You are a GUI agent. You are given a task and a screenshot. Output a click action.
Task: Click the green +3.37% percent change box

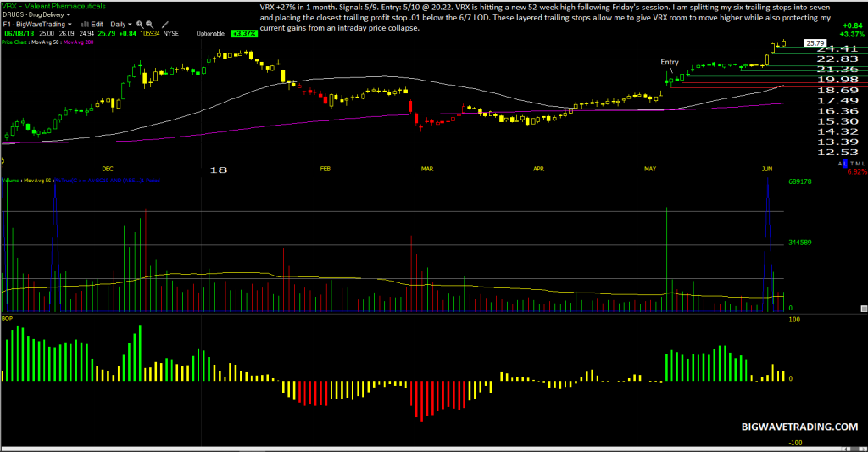(244, 34)
